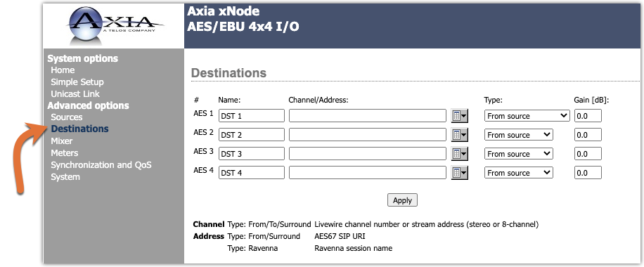644x267 pixels.
Task: Open the AES 1 channel browser icon
Action: (460, 116)
